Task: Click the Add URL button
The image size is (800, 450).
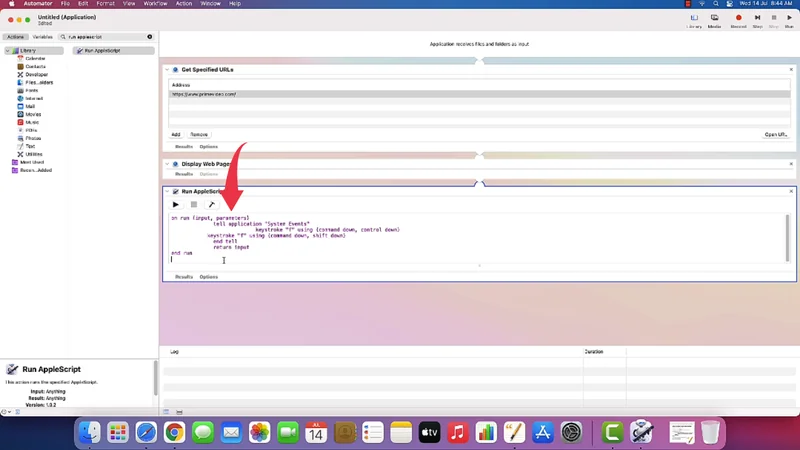Action: click(x=176, y=134)
